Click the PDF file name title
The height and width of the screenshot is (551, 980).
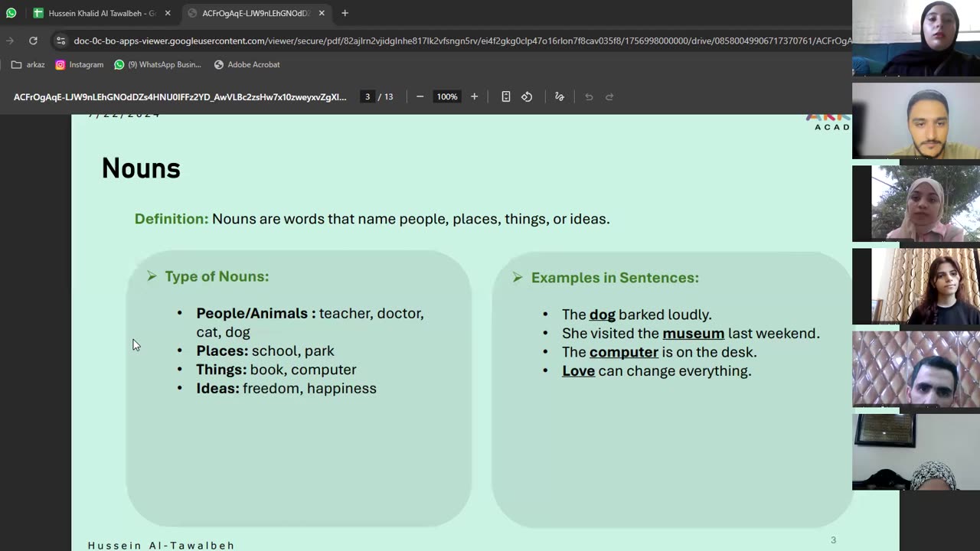point(180,97)
